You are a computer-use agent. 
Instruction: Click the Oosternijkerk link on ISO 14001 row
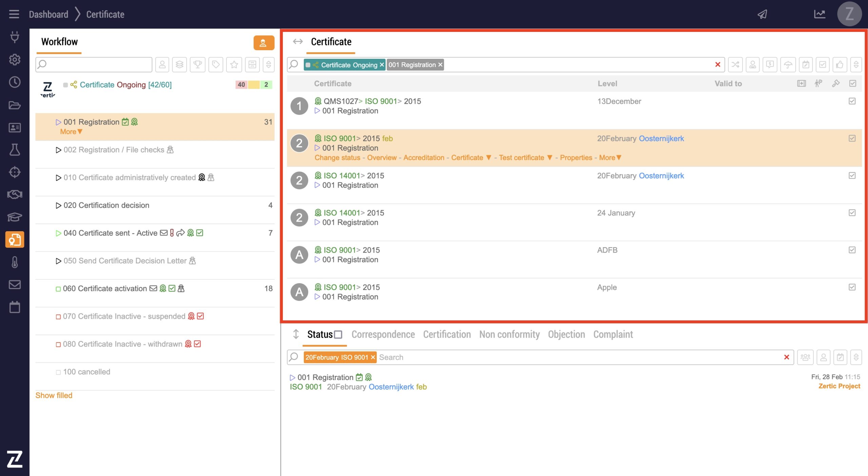click(661, 176)
